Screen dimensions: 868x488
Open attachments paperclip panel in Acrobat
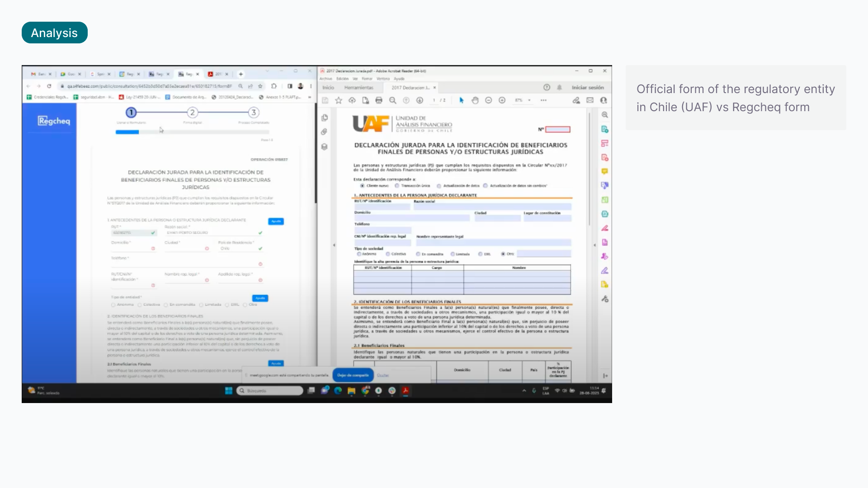[324, 132]
